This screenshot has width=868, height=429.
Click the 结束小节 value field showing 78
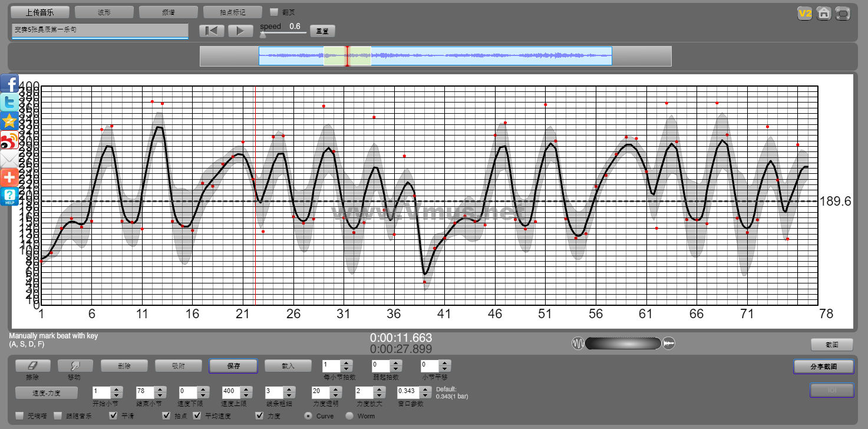[x=144, y=392]
